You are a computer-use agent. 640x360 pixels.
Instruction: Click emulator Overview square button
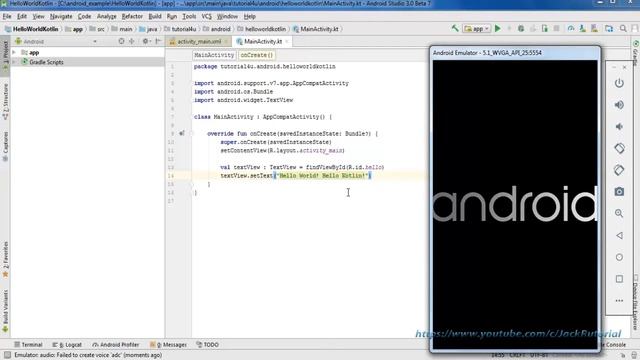[x=619, y=279]
